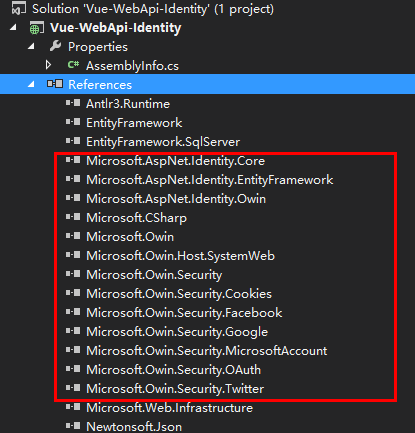Click the C# file icon for AssemblyInfo.cs
The image size is (415, 433).
point(73,65)
